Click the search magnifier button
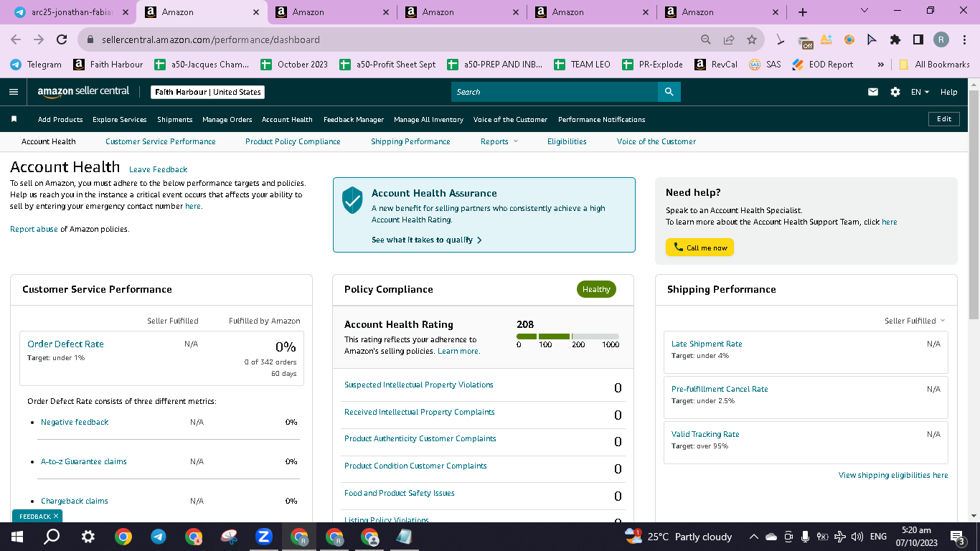 click(669, 92)
